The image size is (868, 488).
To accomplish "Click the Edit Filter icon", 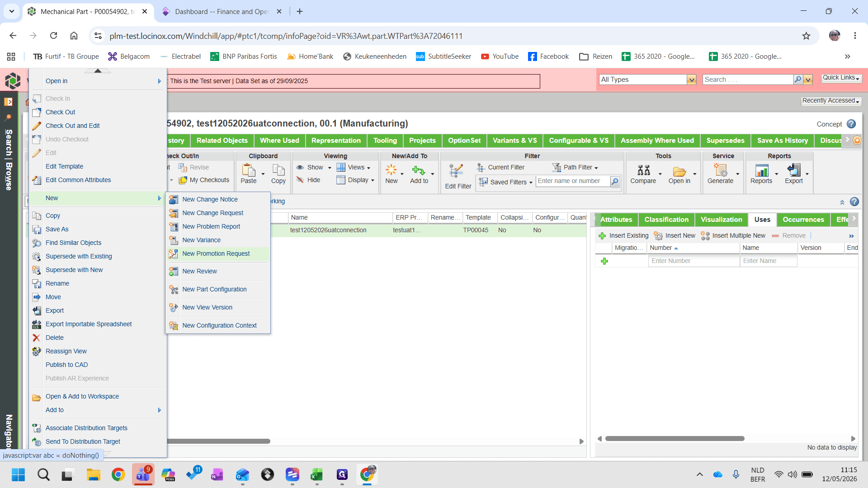I will tap(456, 171).
